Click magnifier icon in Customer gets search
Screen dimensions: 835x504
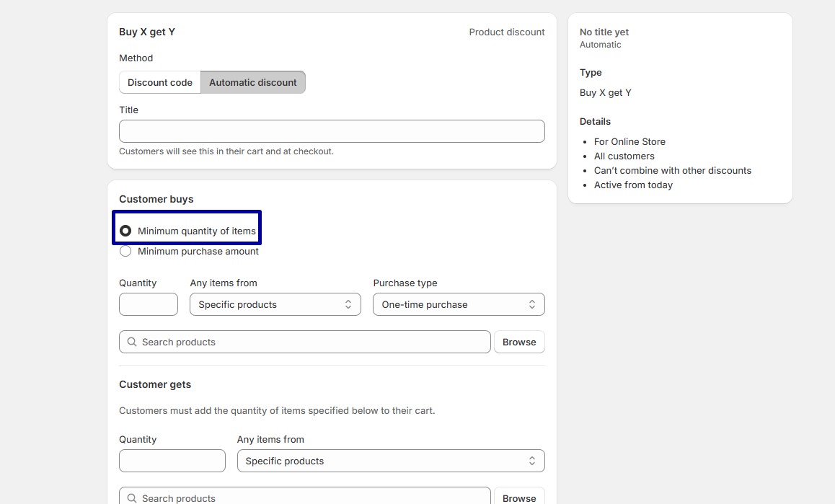point(132,498)
